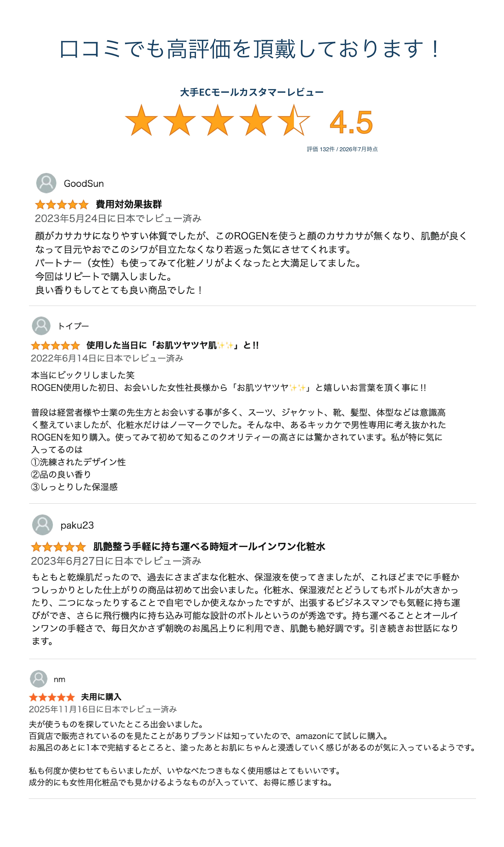Screen dimensions: 504x847
Task: Click the five-star rating on paku23's review
Action: tap(58, 547)
